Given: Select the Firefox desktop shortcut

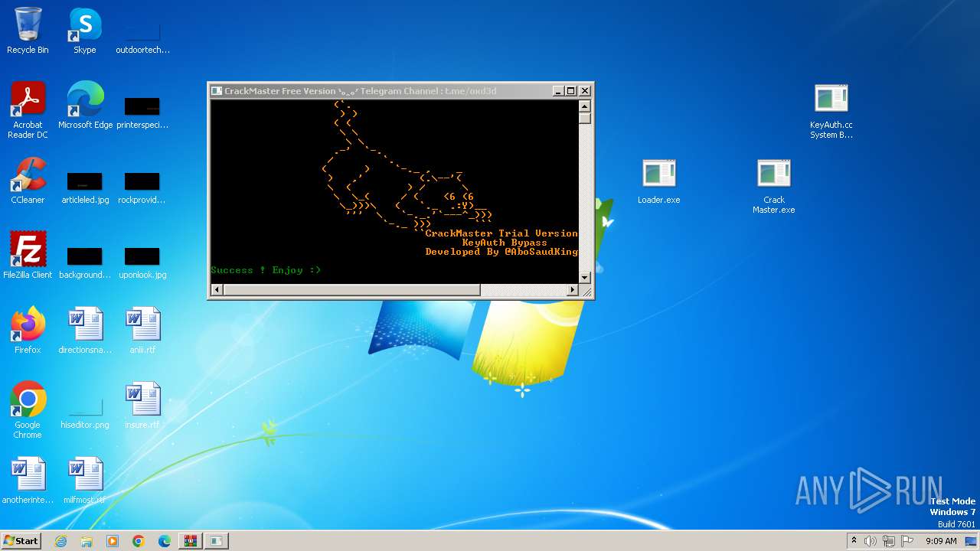Looking at the screenshot, I should pyautogui.click(x=28, y=331).
